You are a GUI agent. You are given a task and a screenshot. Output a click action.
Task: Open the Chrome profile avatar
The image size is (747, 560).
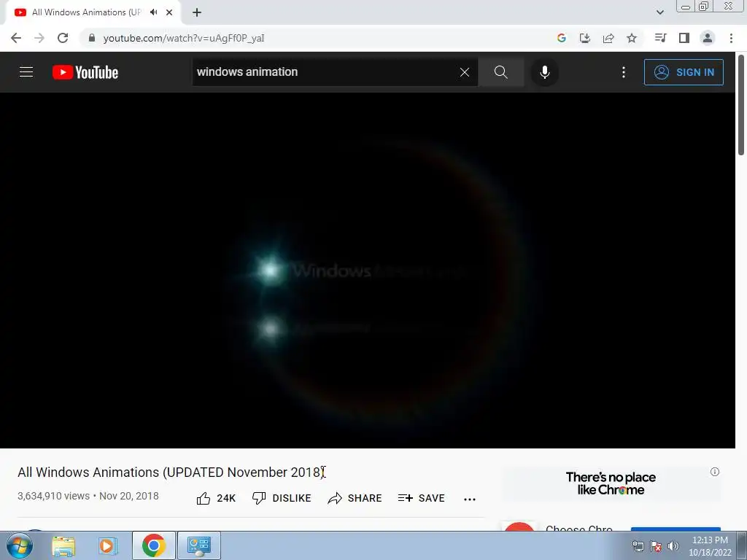pyautogui.click(x=708, y=38)
